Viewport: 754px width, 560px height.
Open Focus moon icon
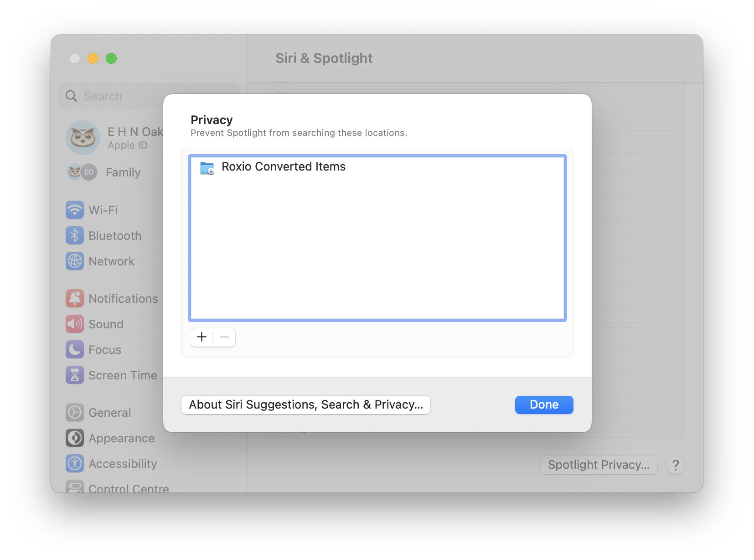pos(75,350)
